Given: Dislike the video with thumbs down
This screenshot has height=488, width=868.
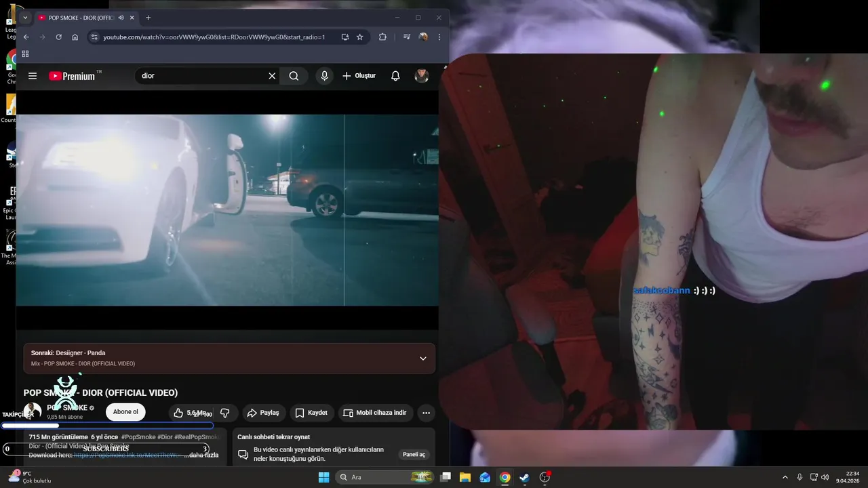Looking at the screenshot, I should (225, 413).
